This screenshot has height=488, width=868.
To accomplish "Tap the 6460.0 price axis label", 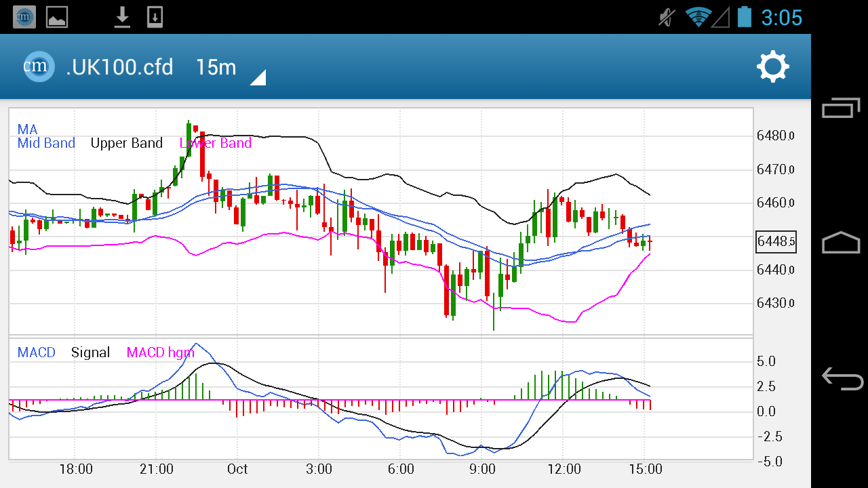I will click(x=776, y=203).
